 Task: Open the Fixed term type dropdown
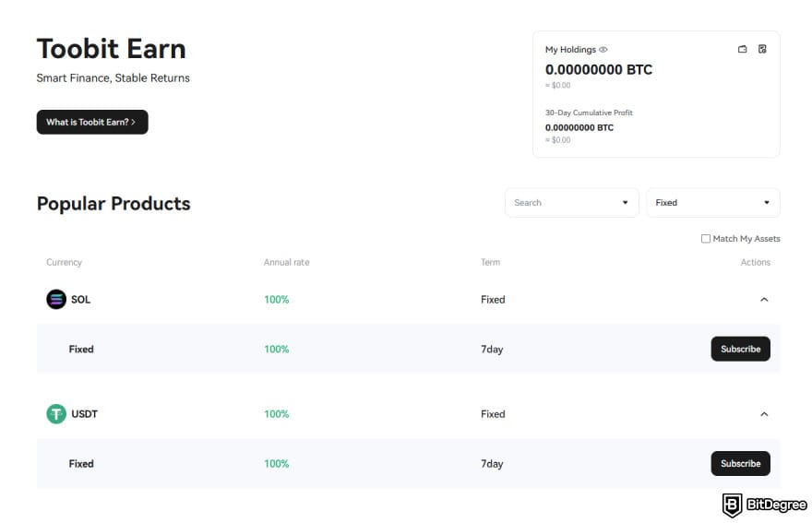[x=713, y=203]
